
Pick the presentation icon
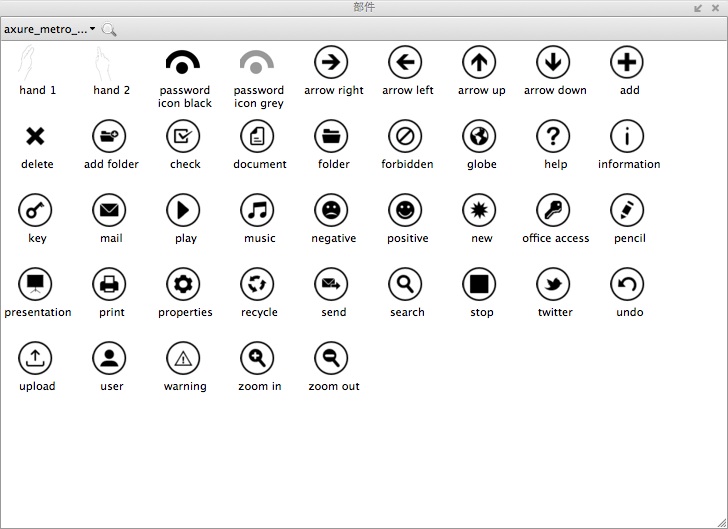pos(35,284)
